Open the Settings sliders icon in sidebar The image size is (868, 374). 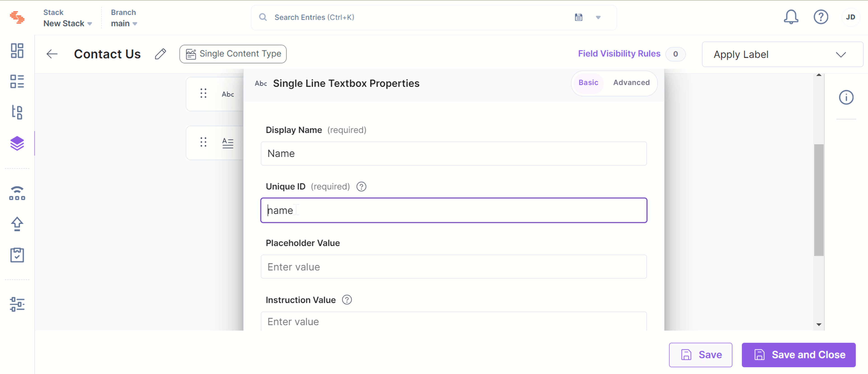(x=17, y=304)
